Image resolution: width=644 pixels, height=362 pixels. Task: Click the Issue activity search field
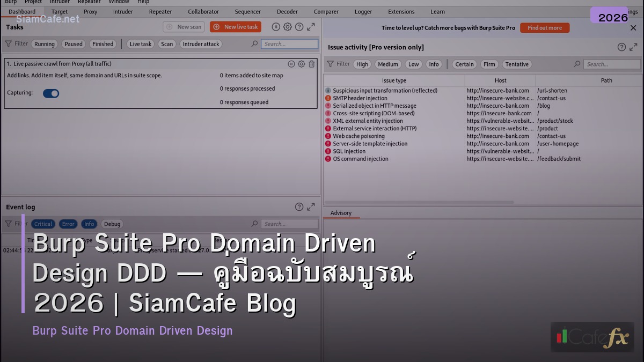612,64
